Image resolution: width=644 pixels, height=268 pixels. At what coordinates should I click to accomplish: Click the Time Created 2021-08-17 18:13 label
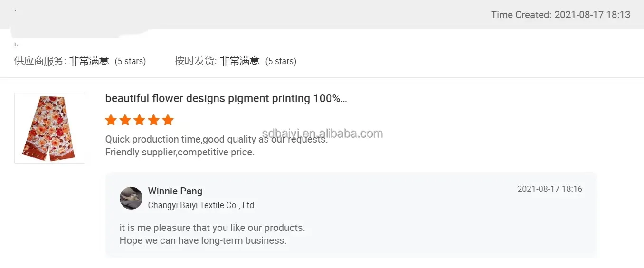[x=560, y=15]
